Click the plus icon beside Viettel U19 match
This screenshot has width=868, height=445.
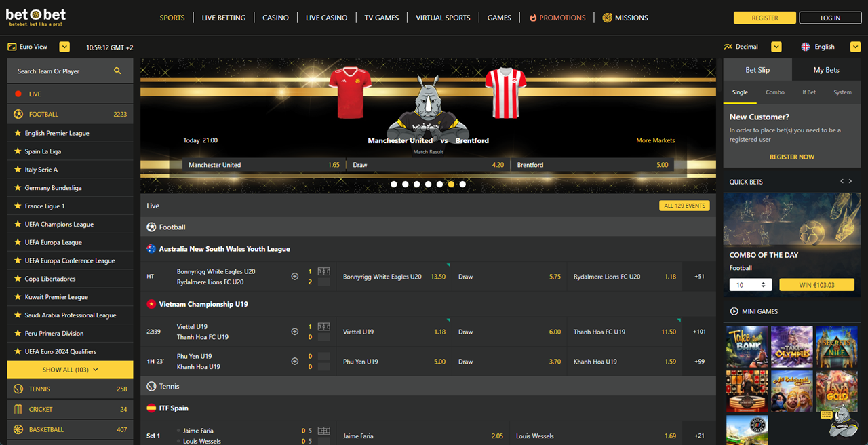point(294,332)
